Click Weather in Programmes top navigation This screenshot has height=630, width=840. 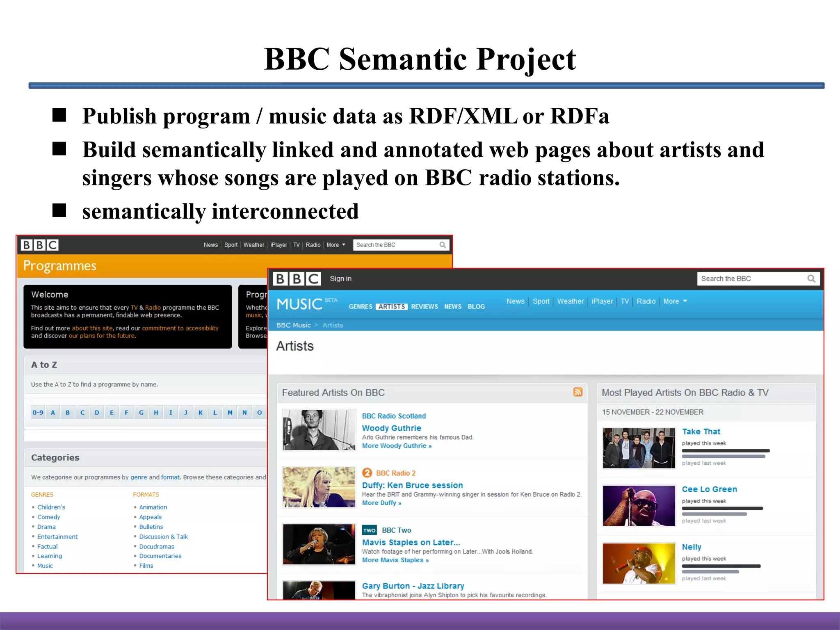click(254, 245)
